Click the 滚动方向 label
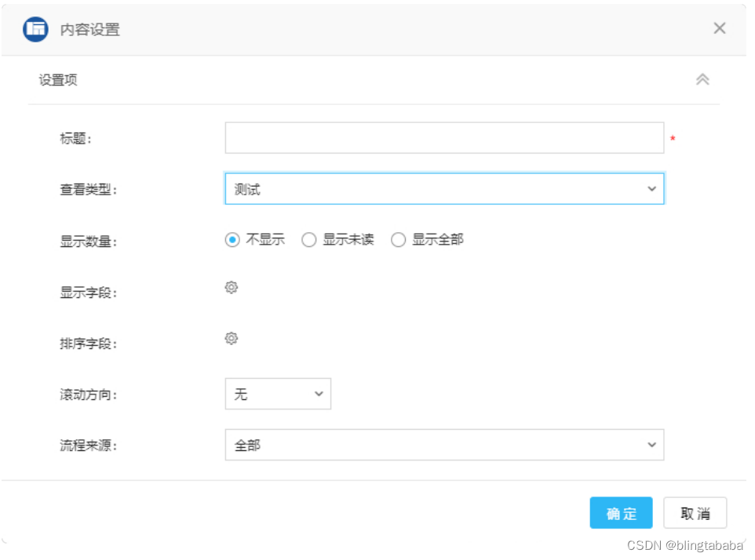The height and width of the screenshot is (560, 755). pos(89,395)
